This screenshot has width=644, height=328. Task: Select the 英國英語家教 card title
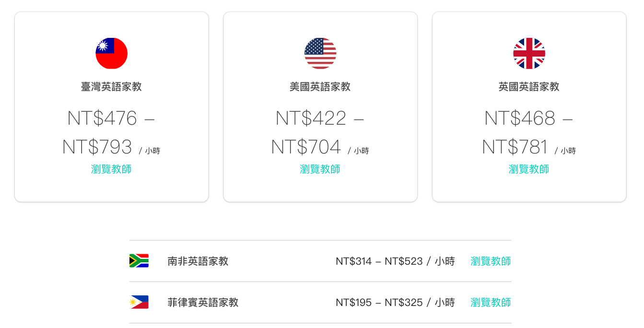pyautogui.click(x=529, y=87)
